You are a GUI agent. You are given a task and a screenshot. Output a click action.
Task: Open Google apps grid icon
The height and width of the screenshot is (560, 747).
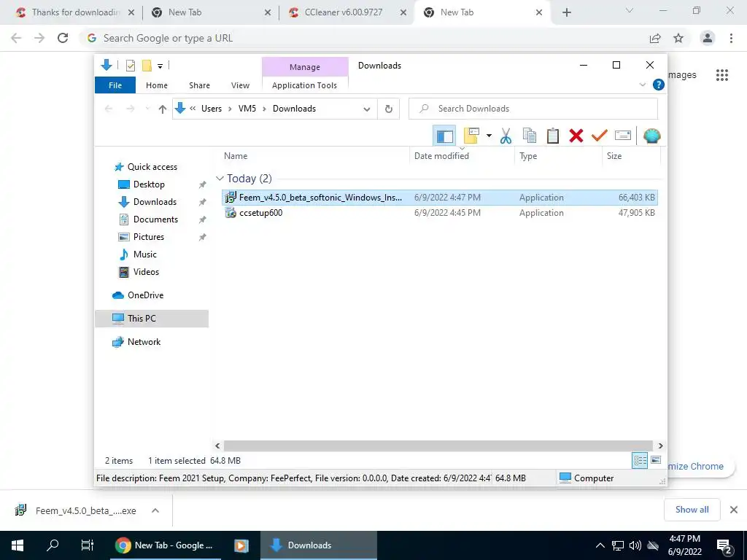pos(721,75)
